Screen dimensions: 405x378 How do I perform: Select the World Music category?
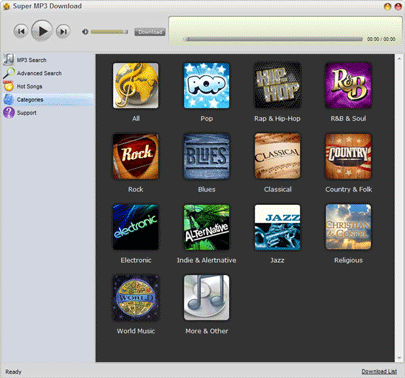coord(136,298)
